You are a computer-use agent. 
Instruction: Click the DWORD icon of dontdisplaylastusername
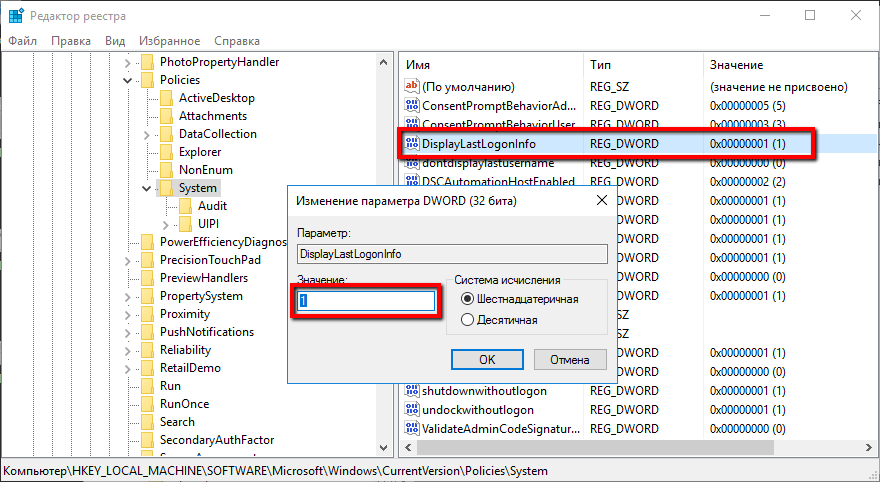(x=412, y=163)
